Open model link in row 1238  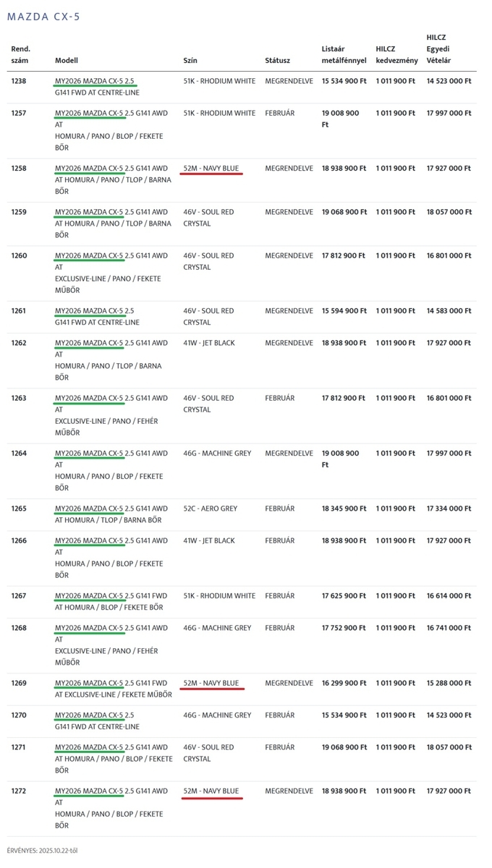coord(94,81)
